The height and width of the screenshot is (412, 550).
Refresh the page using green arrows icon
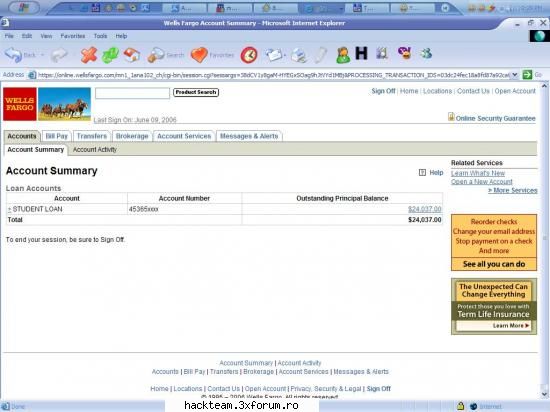pyautogui.click(x=110, y=55)
